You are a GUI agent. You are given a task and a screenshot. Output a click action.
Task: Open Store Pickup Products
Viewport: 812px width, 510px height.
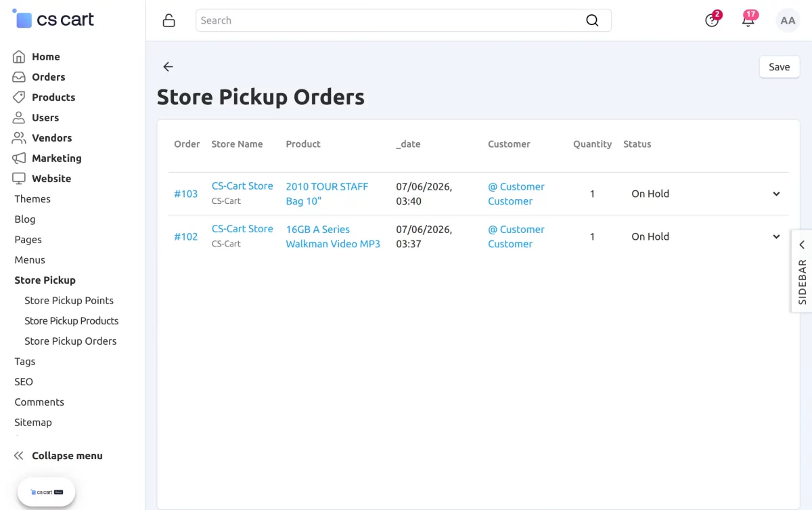tap(72, 321)
